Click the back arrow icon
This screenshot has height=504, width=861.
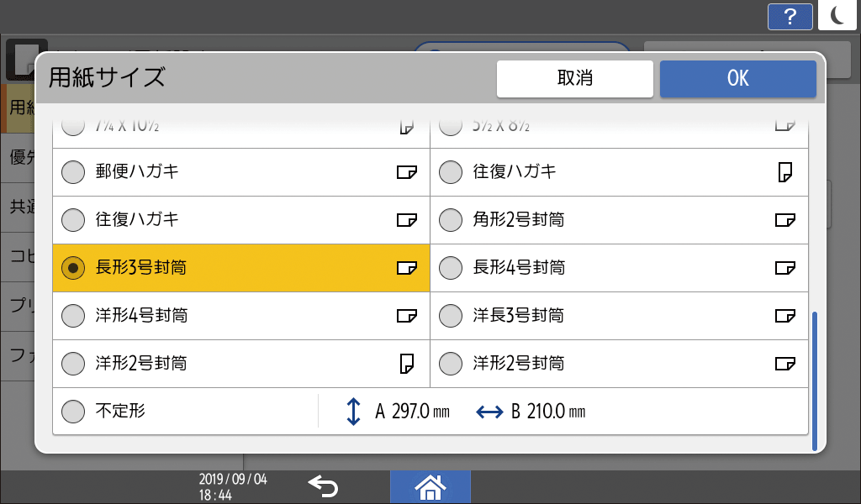322,486
